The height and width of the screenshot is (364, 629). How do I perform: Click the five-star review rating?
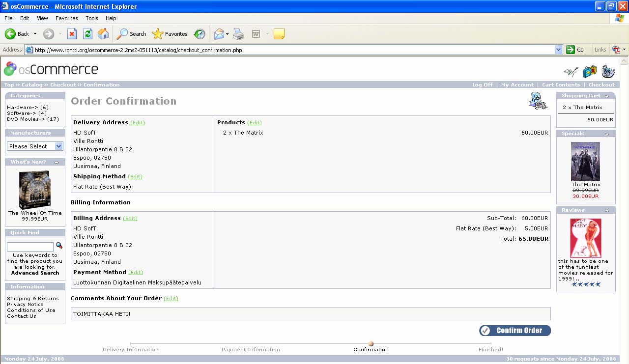point(586,284)
